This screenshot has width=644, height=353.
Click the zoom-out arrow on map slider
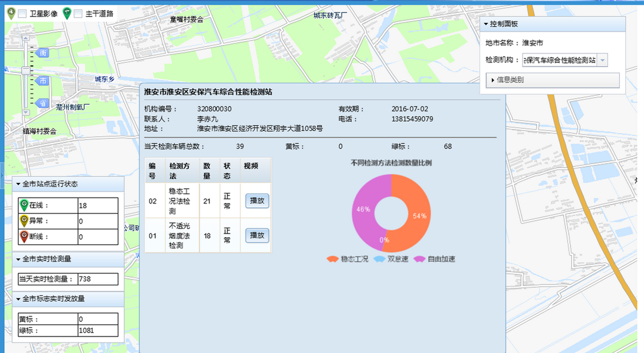pos(25,112)
